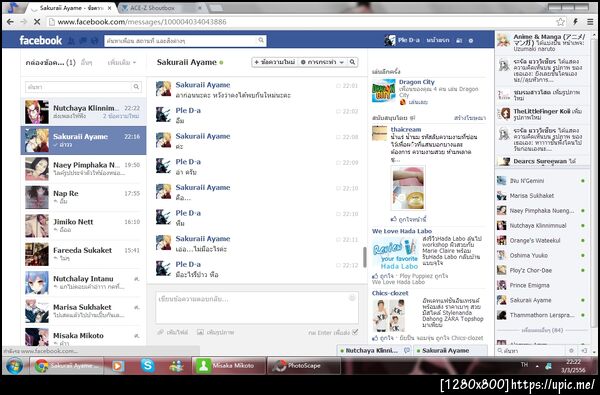Open We Love Hada Labo link
600x395 pixels.
coord(402,231)
